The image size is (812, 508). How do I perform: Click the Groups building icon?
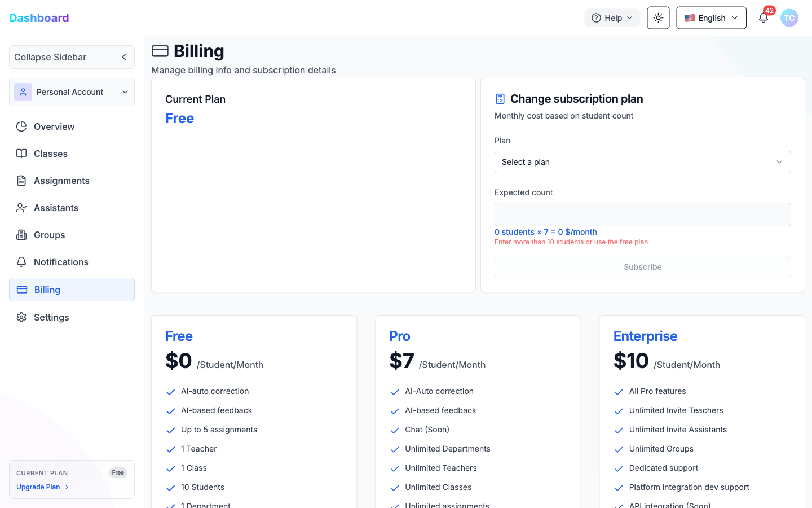click(x=21, y=235)
